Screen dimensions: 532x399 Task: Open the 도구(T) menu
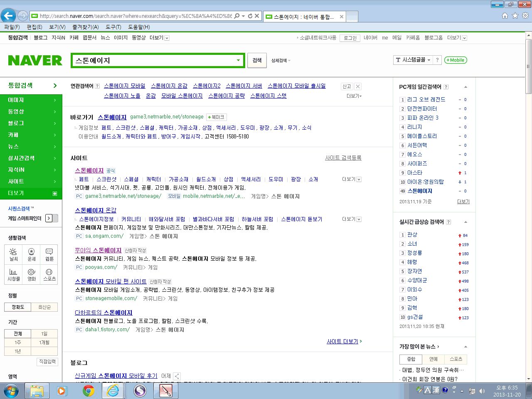113,27
